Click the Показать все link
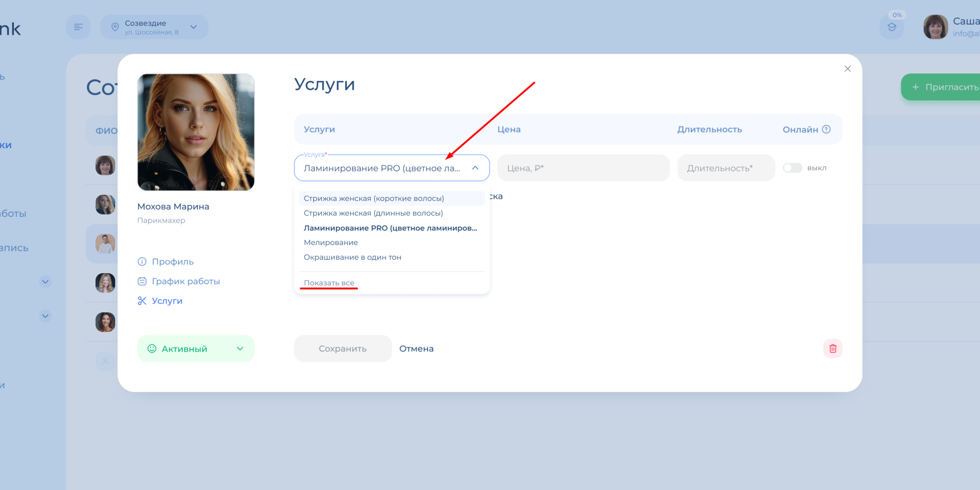 point(329,283)
